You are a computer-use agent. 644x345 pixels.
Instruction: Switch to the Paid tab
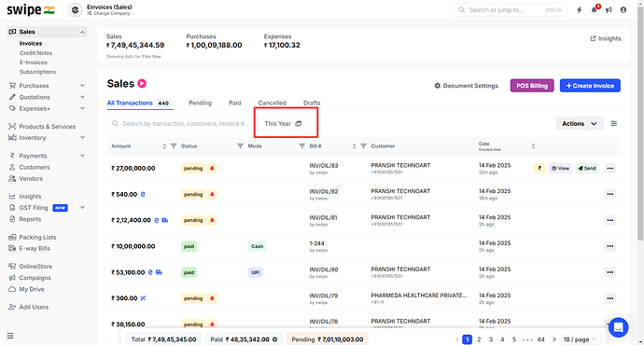point(235,103)
